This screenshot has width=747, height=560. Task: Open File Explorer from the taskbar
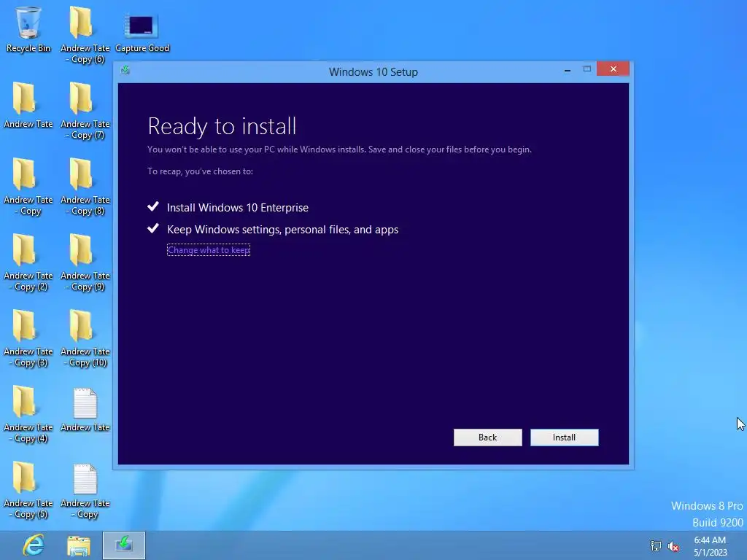pyautogui.click(x=79, y=545)
